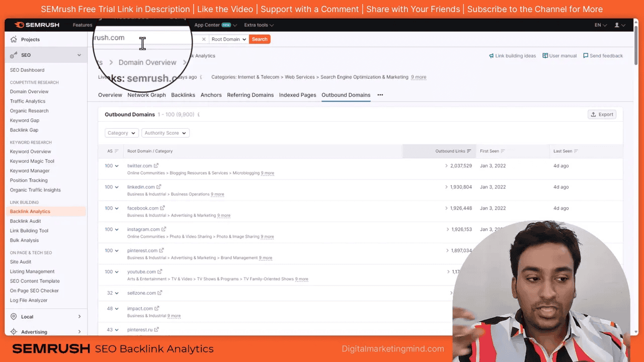Select the Projects home icon

tap(14, 39)
